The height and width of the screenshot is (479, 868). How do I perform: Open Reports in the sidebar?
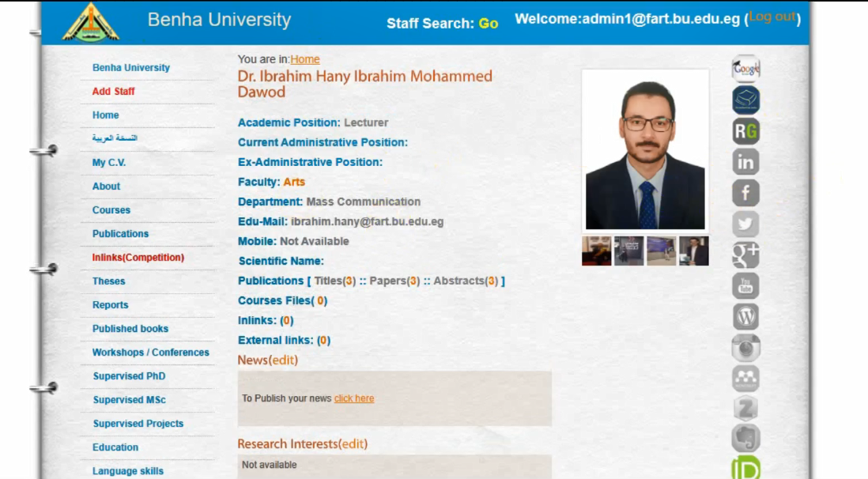click(110, 305)
